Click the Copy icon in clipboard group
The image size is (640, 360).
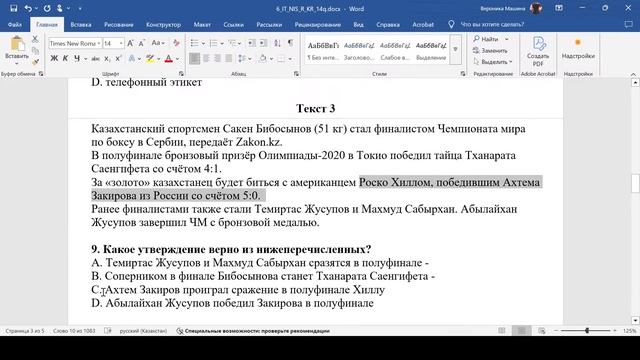pos(35,51)
